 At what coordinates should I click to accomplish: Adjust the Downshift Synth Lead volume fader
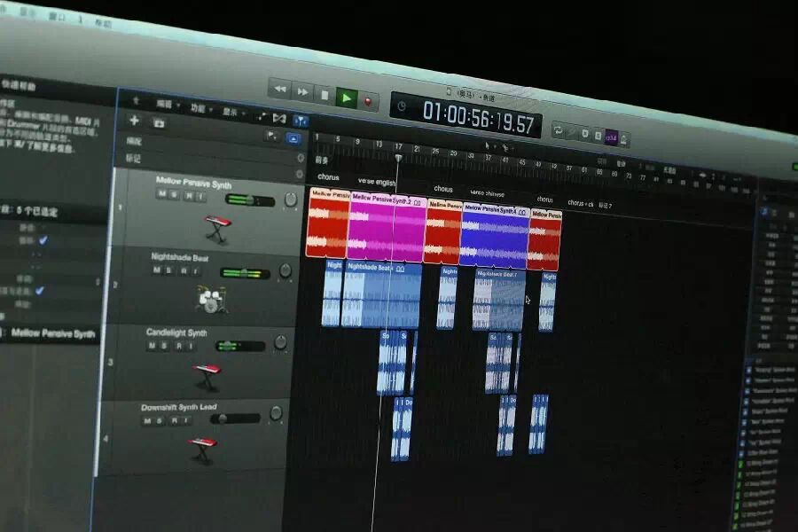[235, 419]
